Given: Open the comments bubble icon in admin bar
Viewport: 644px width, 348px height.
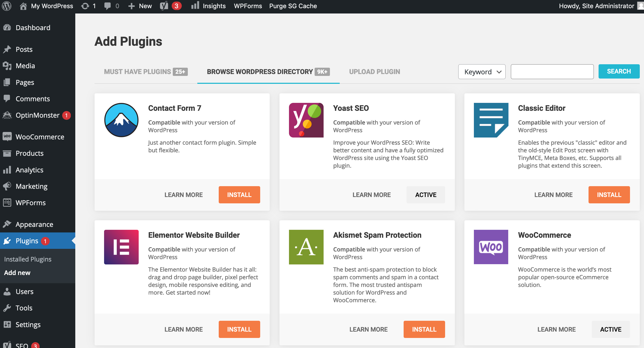Looking at the screenshot, I should [x=108, y=6].
